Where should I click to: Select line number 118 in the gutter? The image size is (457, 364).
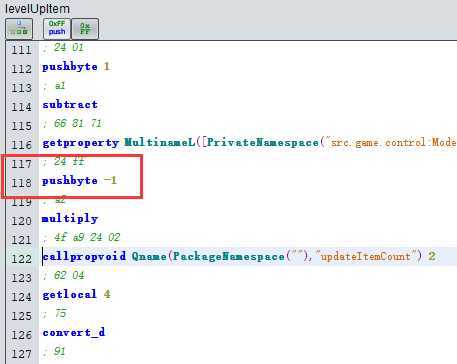(21, 183)
